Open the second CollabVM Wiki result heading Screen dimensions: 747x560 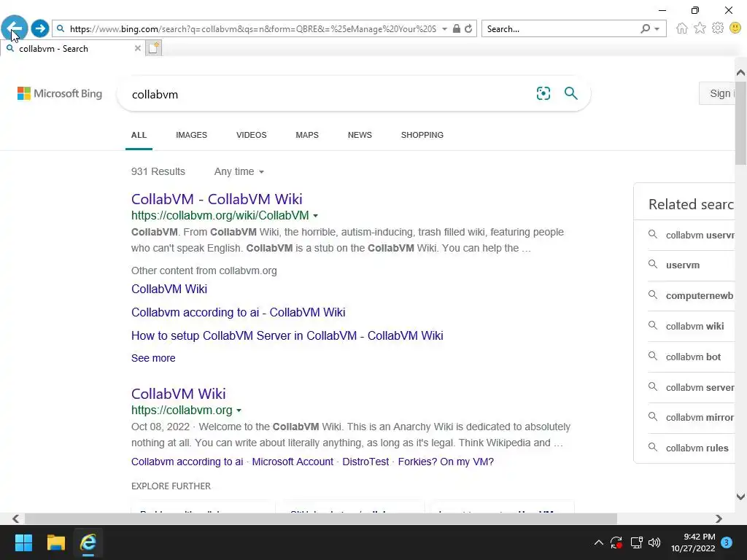point(179,394)
